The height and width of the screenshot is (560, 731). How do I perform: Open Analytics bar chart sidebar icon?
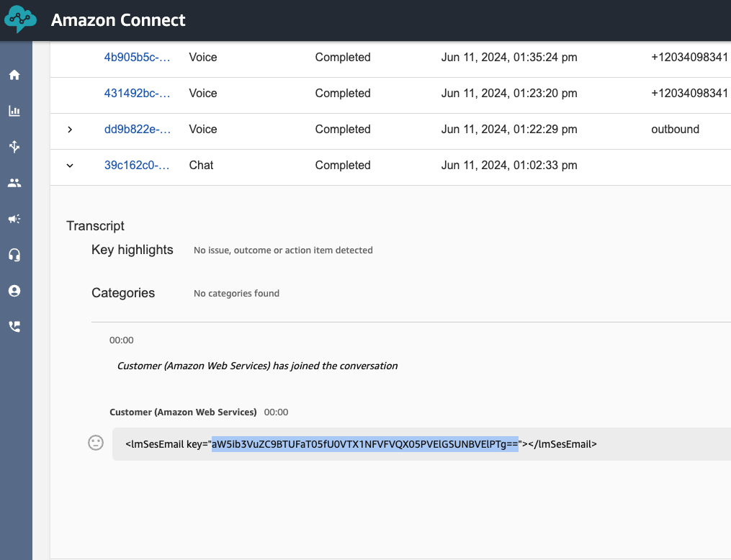[x=14, y=111]
